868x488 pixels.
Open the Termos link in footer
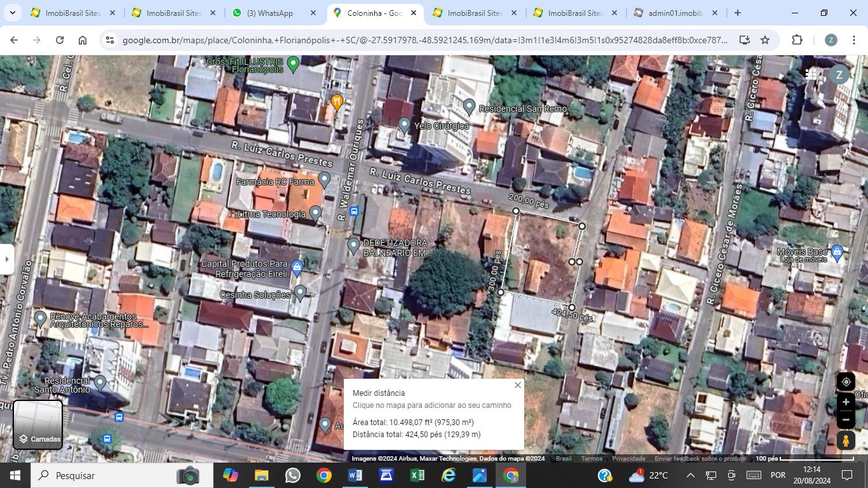(x=592, y=459)
